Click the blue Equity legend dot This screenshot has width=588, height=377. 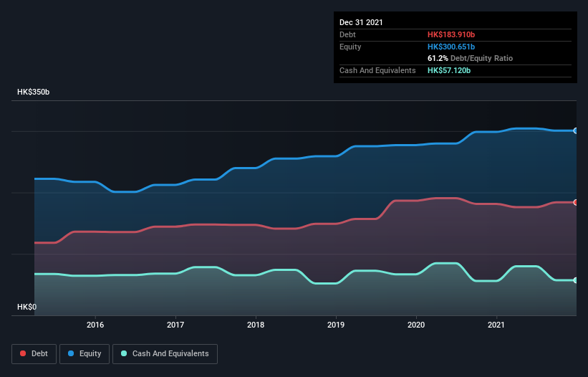tap(71, 353)
